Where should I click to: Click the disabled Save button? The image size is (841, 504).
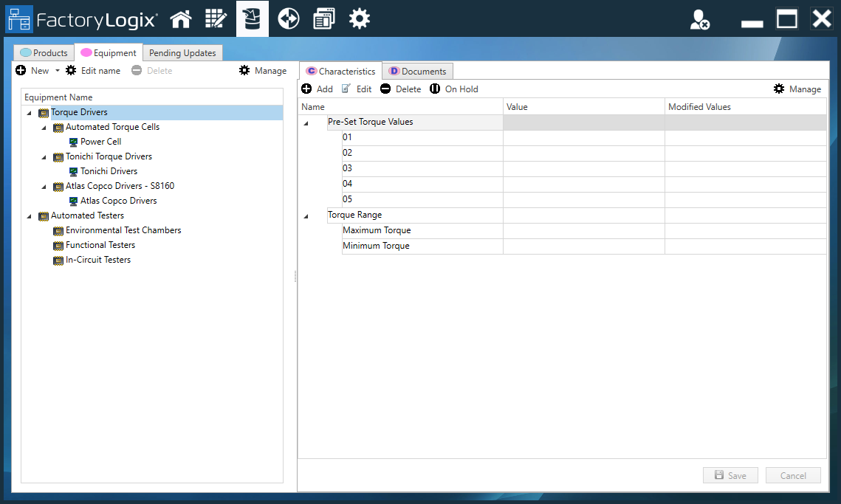(x=730, y=475)
